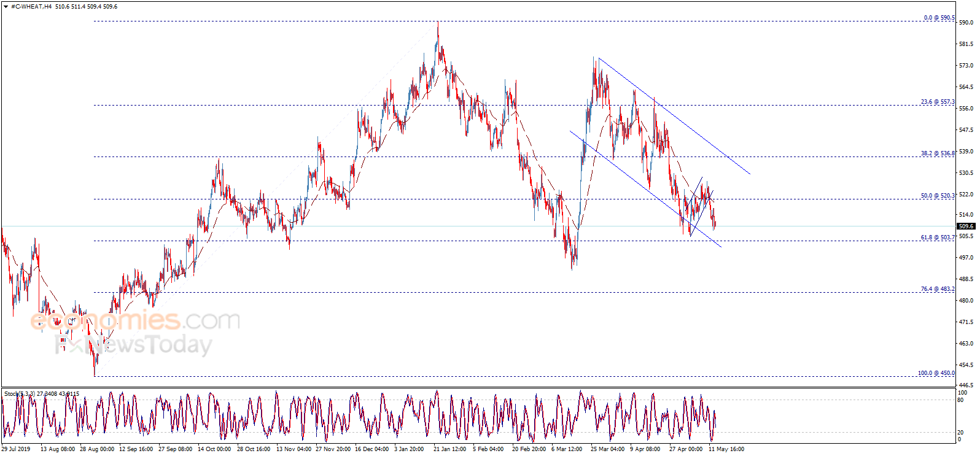The height and width of the screenshot is (456, 980).
Task: Click the 497.0 price axis value
Action: click(966, 258)
